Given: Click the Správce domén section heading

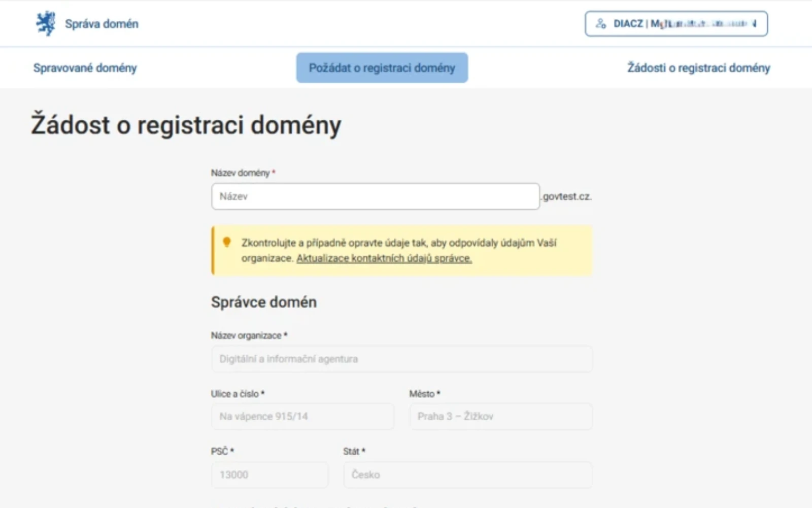Looking at the screenshot, I should [x=264, y=302].
